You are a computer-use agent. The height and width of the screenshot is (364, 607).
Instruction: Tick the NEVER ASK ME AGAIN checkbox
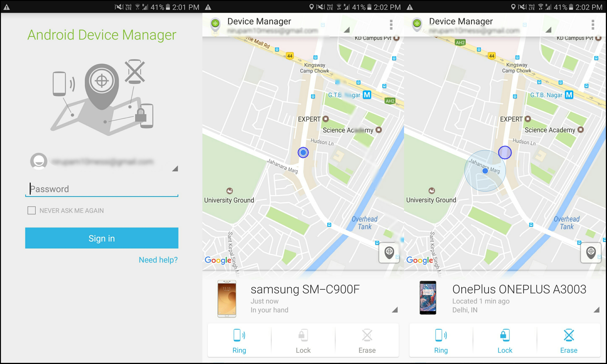[x=31, y=210]
